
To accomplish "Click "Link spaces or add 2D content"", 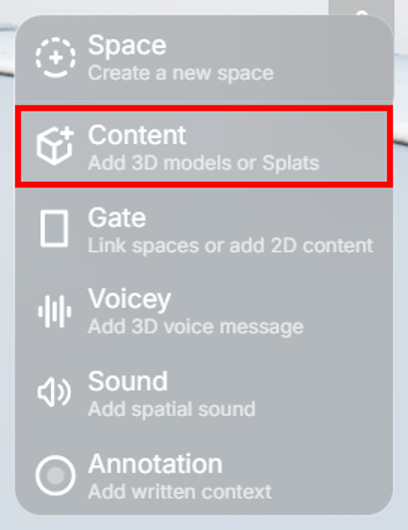I will tap(231, 245).
